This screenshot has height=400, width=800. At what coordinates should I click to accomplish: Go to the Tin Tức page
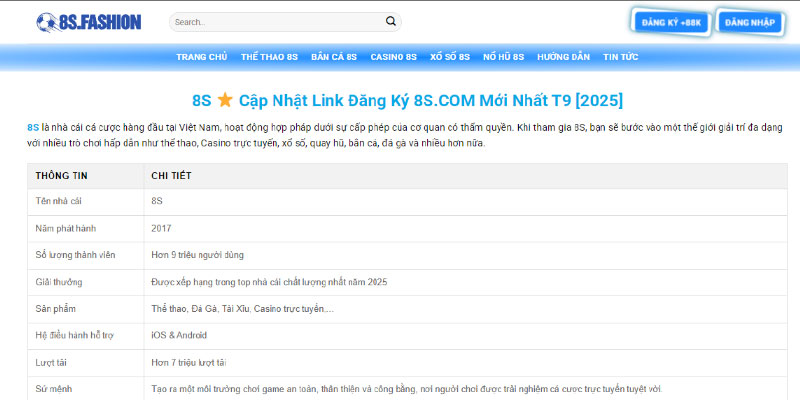[621, 57]
